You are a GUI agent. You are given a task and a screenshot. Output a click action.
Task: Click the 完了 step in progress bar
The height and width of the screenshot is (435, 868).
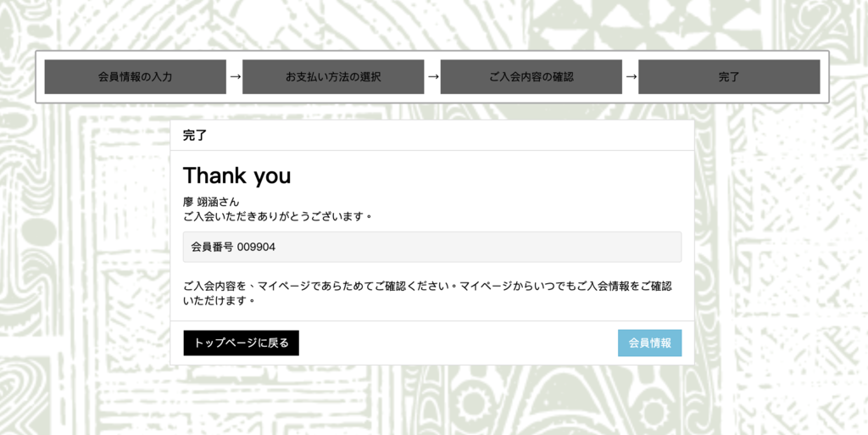coord(729,77)
